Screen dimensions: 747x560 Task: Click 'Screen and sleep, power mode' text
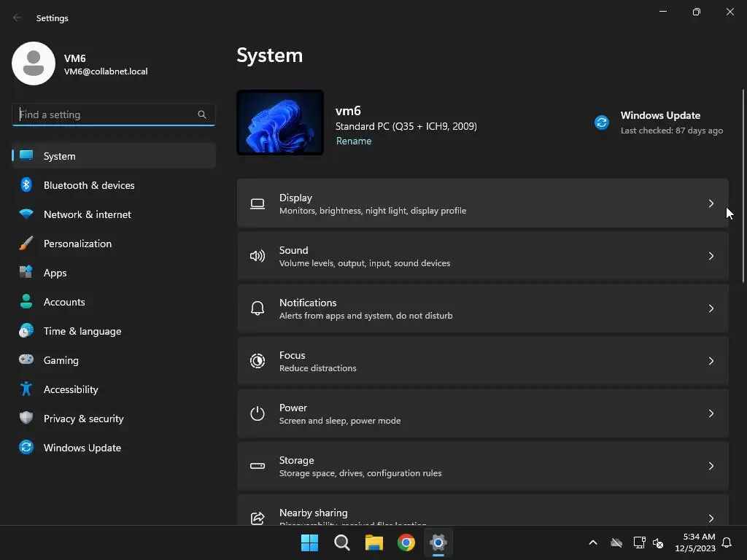(340, 421)
